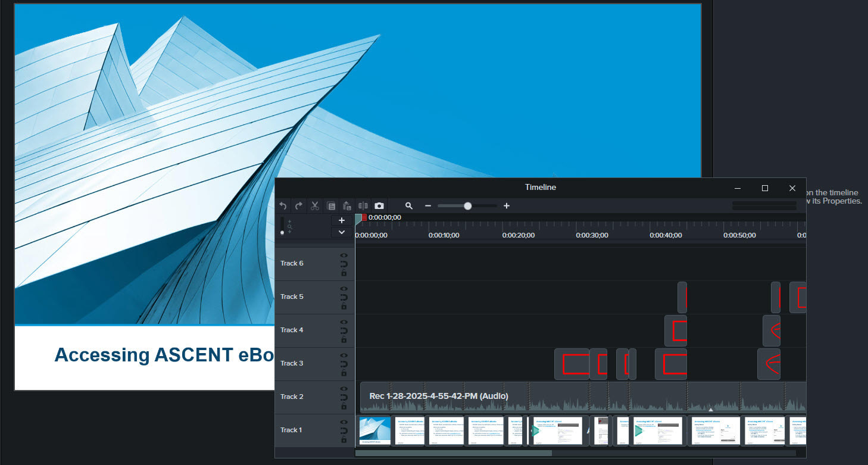868x465 pixels.
Task: Zoom out the timeline with the minus button
Action: [427, 206]
